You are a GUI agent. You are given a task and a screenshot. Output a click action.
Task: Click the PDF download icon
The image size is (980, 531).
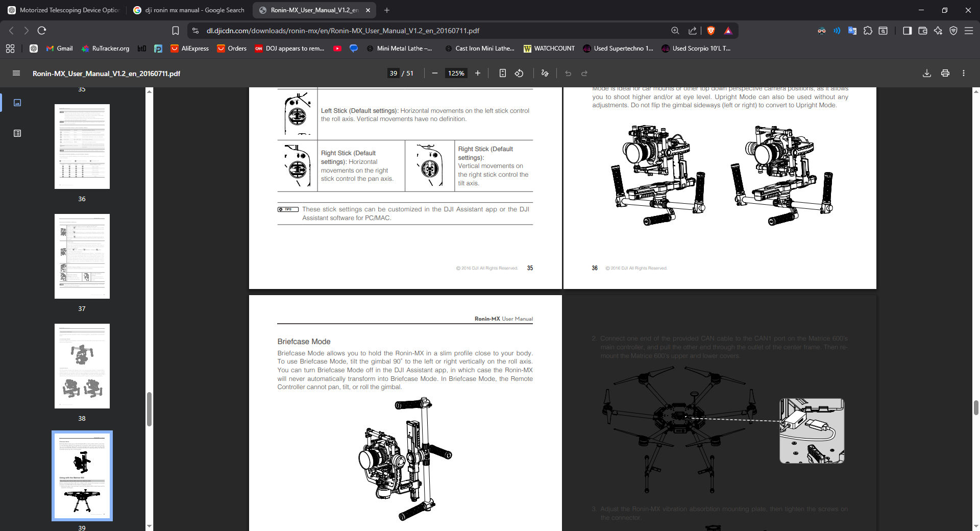926,74
